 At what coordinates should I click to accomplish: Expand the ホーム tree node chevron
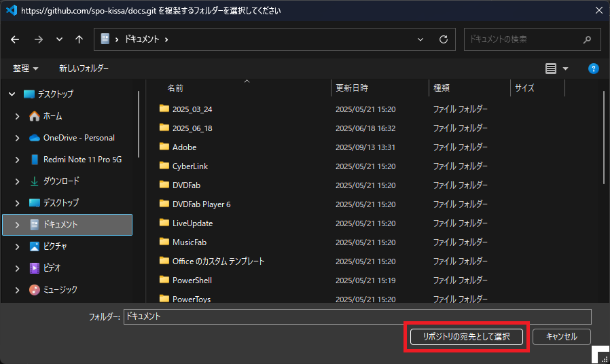(17, 116)
